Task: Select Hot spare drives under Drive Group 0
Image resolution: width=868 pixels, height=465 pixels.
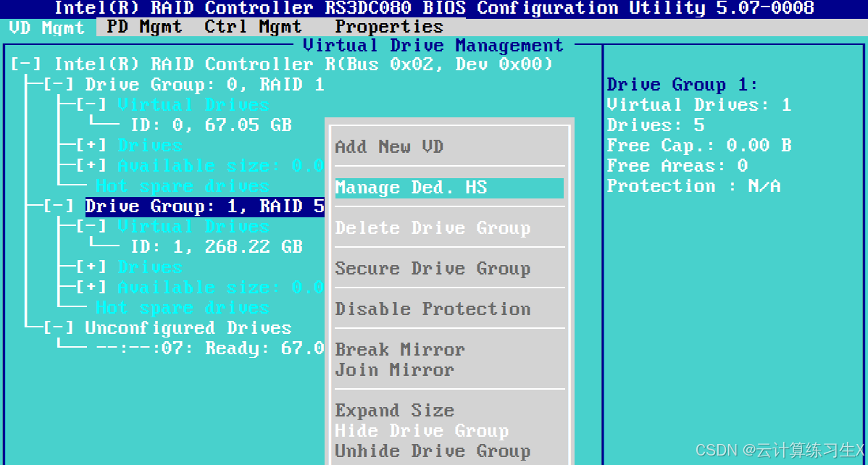Action: 182,187
